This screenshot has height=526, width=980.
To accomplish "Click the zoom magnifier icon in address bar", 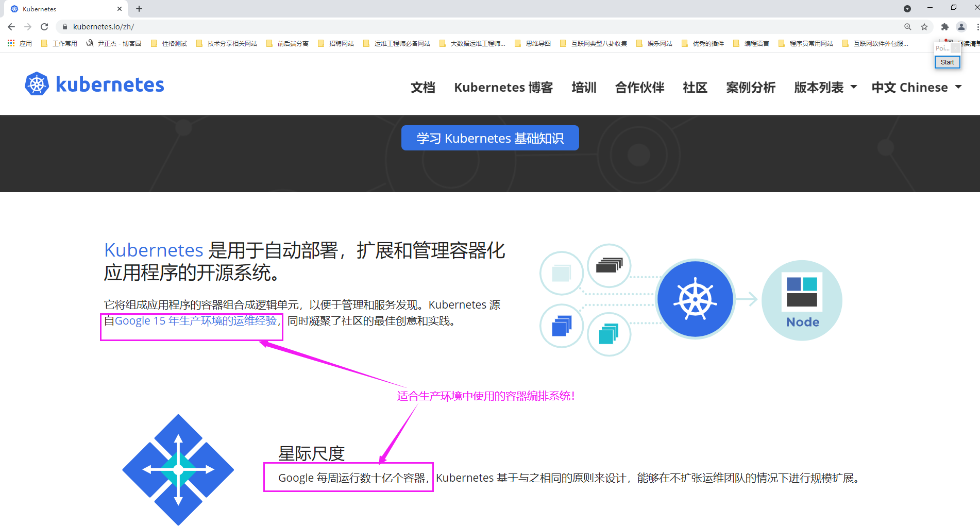I will (x=907, y=27).
